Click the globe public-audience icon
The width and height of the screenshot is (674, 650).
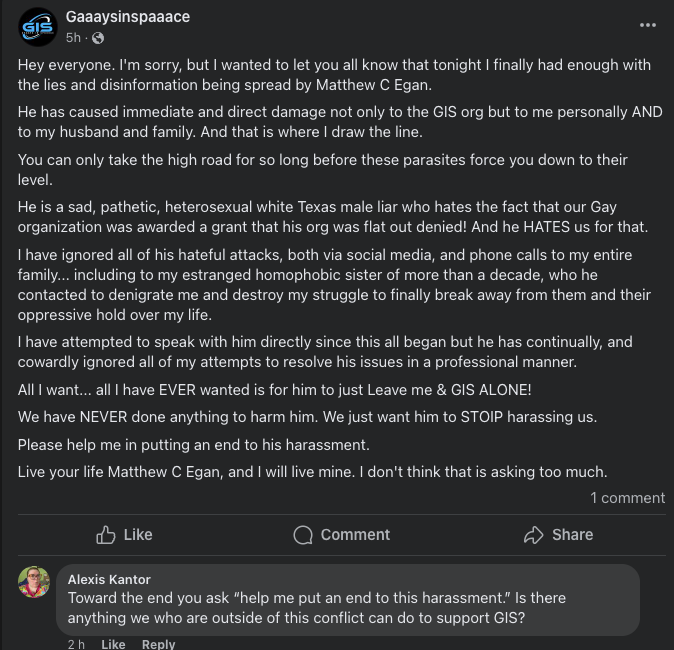[x=97, y=38]
